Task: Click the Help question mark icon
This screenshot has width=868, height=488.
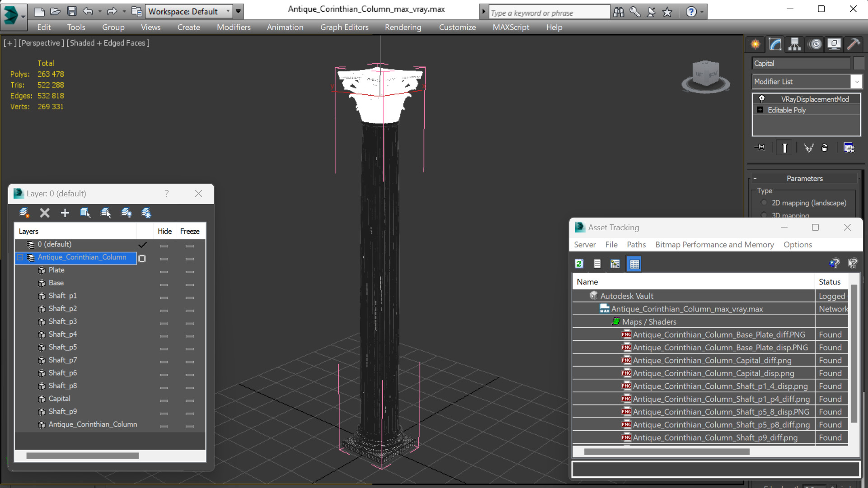Action: [691, 12]
